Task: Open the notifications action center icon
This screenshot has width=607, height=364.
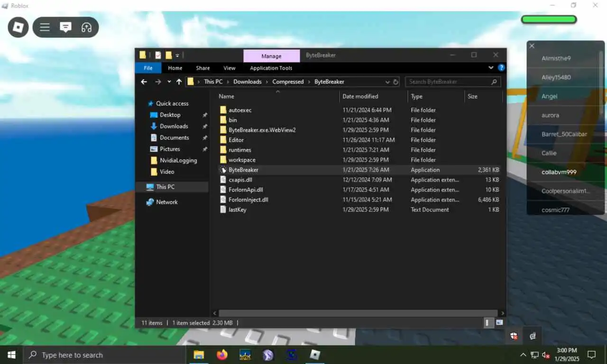Action: [592, 355]
